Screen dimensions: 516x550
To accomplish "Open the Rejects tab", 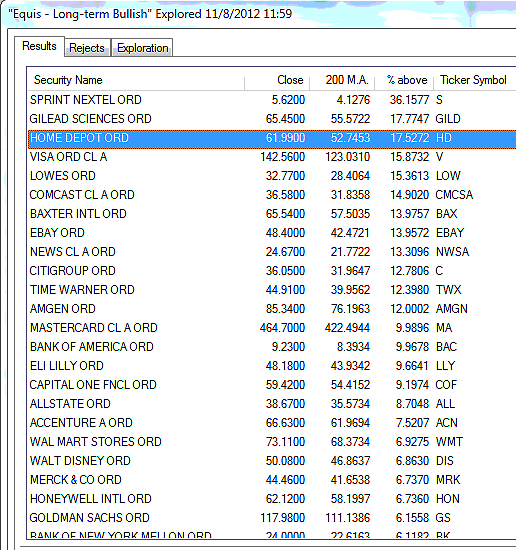I will [x=87, y=48].
